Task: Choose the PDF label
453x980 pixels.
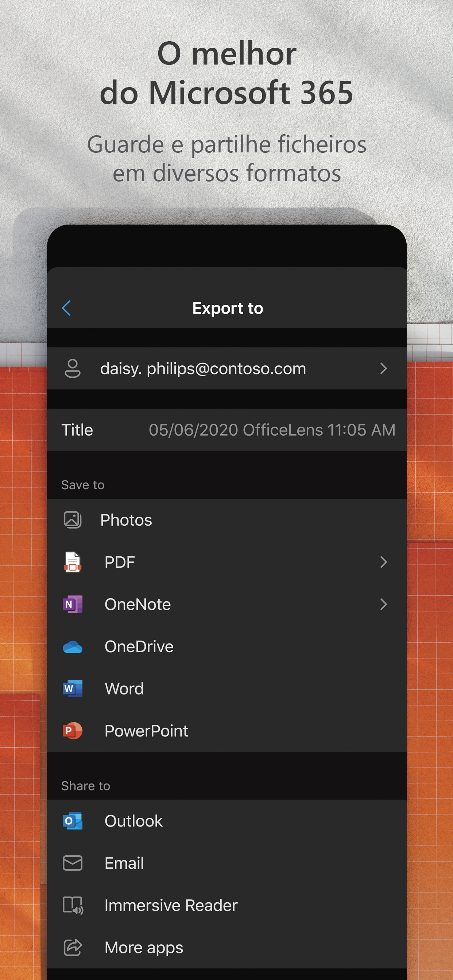Action: pyautogui.click(x=120, y=562)
